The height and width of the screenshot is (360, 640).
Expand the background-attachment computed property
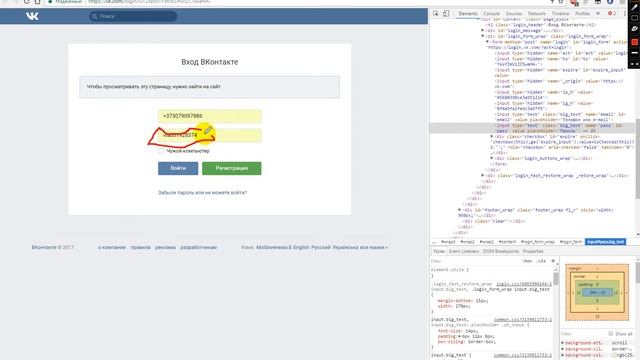563,343
